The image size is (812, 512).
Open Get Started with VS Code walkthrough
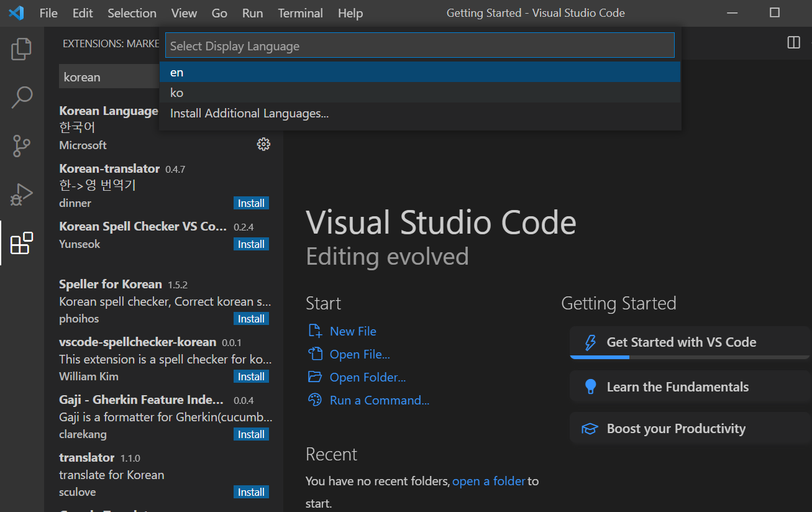point(690,342)
